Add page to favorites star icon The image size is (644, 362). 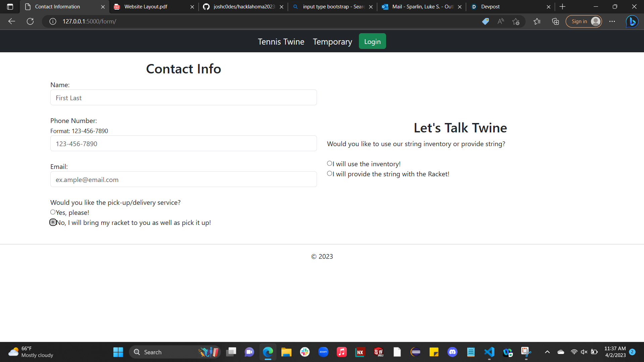coord(516,21)
